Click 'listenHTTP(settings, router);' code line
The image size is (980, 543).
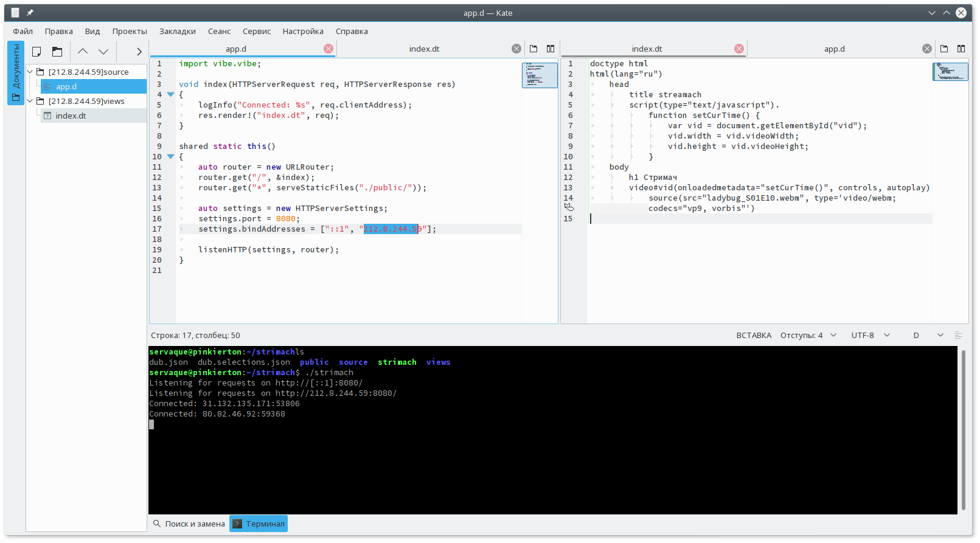[268, 250]
